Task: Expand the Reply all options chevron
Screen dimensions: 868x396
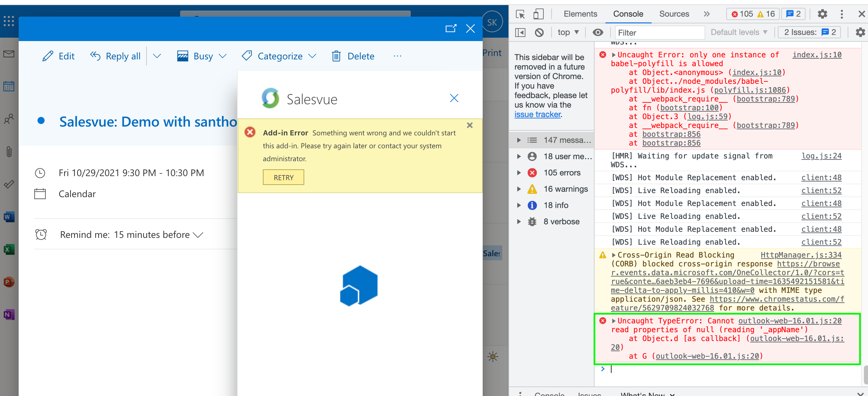Action: click(157, 56)
